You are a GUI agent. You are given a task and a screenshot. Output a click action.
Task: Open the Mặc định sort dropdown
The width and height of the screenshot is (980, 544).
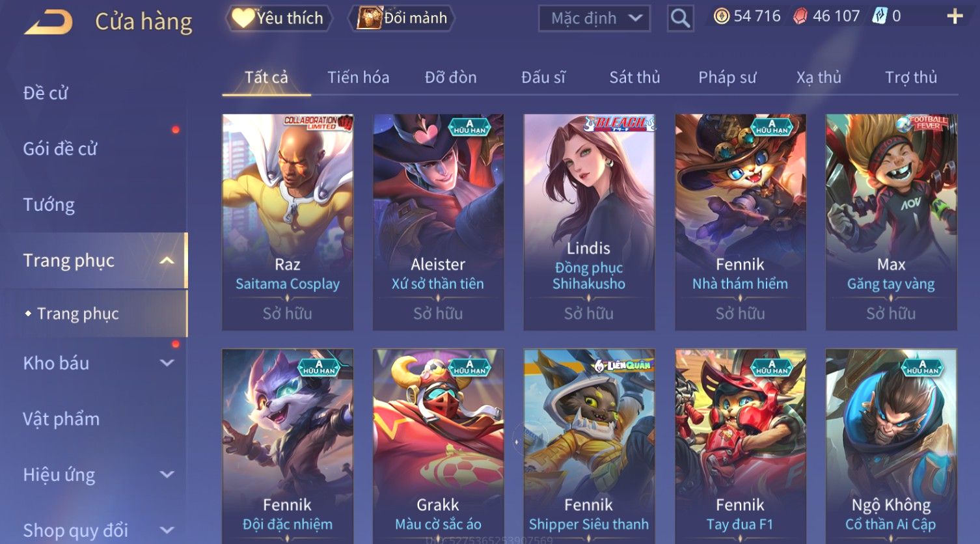pos(594,18)
